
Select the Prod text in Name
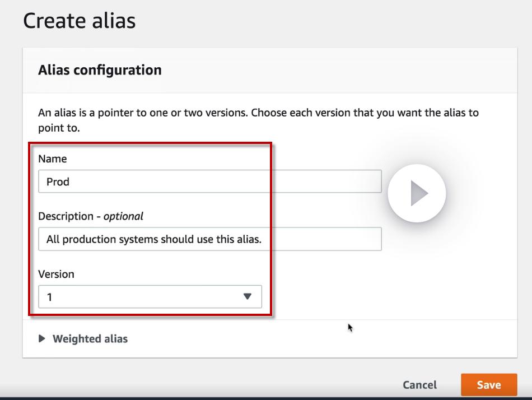pos(58,182)
